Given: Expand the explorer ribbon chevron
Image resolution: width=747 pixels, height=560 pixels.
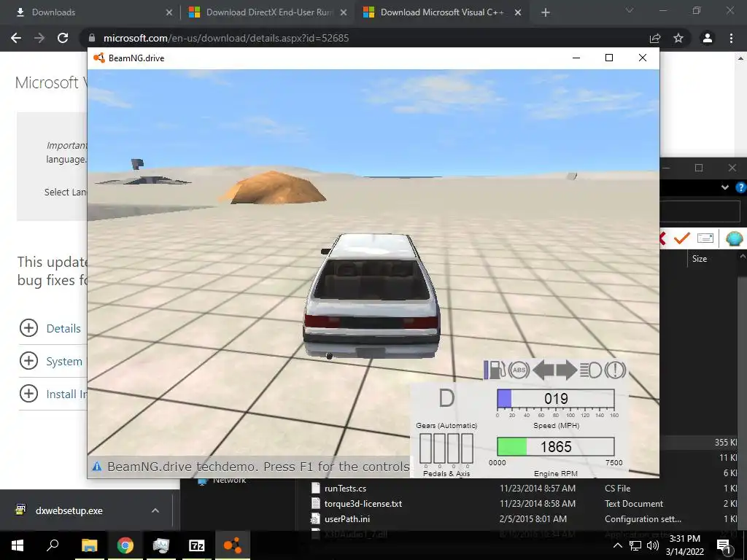Looking at the screenshot, I should (724, 187).
